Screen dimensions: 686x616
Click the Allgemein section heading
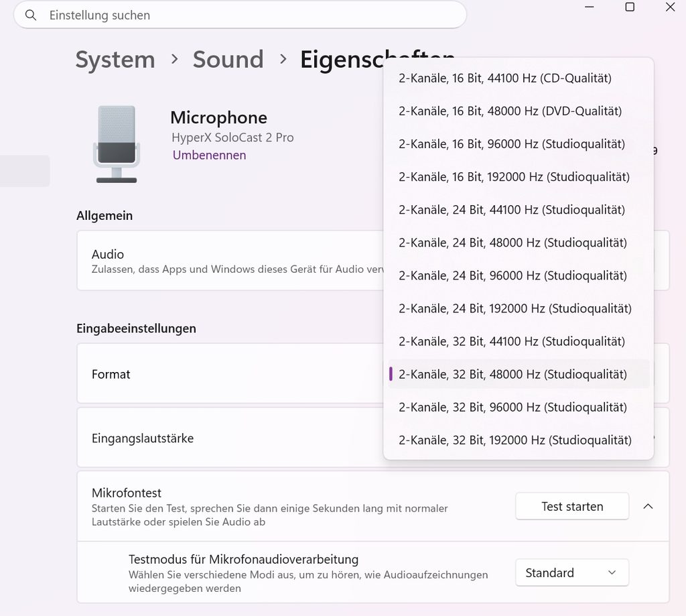(x=105, y=215)
